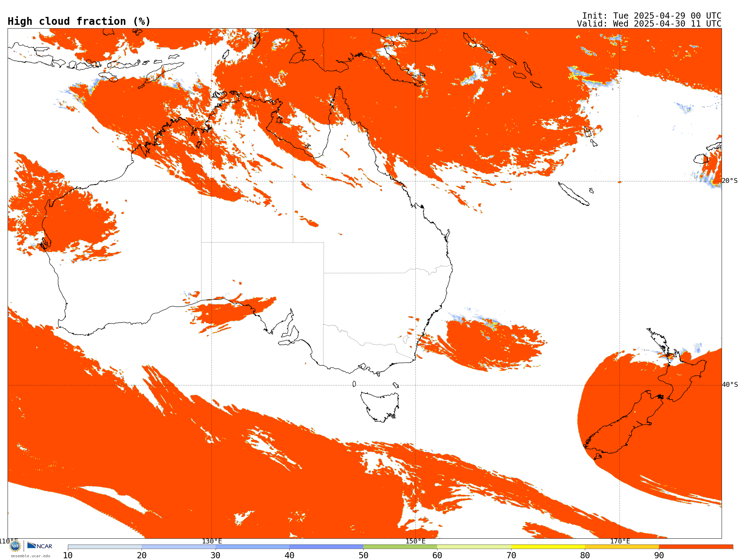Image resolution: width=744 pixels, height=560 pixels.
Task: Click the High cloud fraction (%) title
Action: 79,21
